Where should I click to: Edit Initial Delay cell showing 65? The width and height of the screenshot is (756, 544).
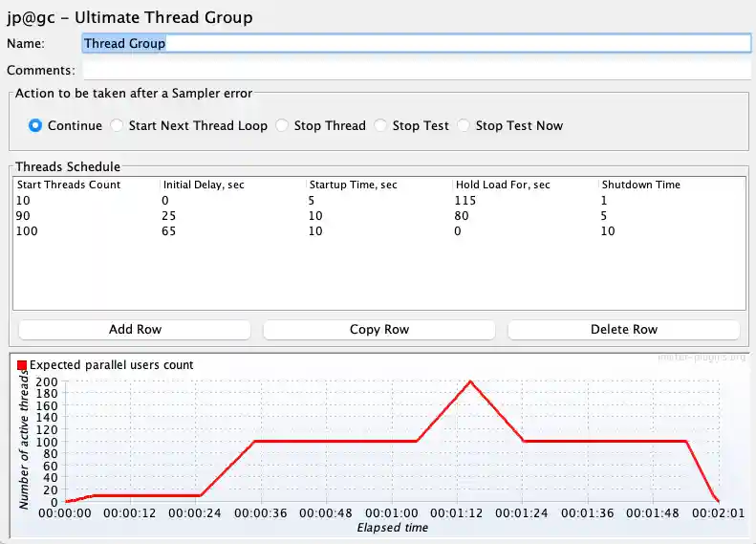[233, 231]
